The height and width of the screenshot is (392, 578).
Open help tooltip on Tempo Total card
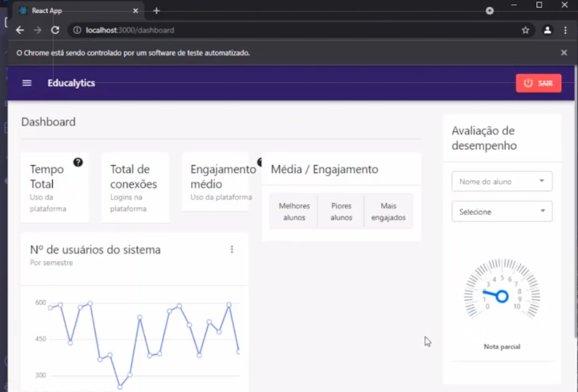pyautogui.click(x=78, y=162)
